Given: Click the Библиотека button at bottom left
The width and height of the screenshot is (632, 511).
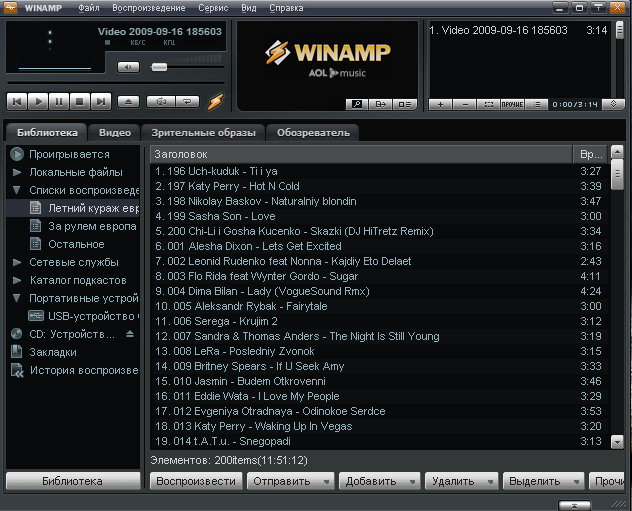Looking at the screenshot, I should (x=73, y=481).
